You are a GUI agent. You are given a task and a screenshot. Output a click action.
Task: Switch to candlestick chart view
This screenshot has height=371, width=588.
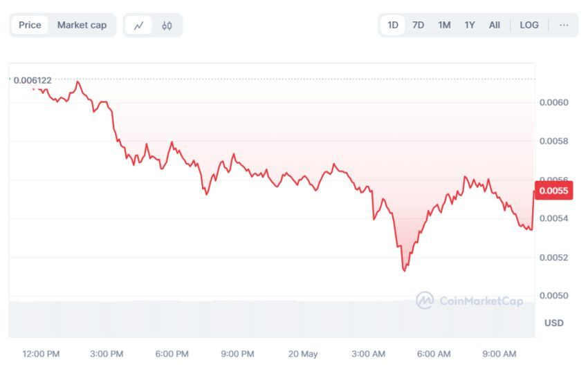[x=167, y=26]
